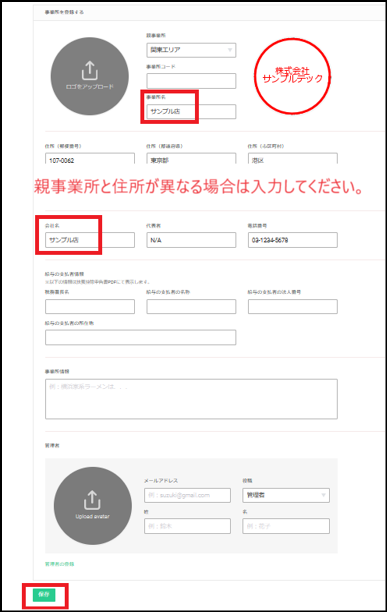Click the prefecture field containing 東京都

pos(191,159)
